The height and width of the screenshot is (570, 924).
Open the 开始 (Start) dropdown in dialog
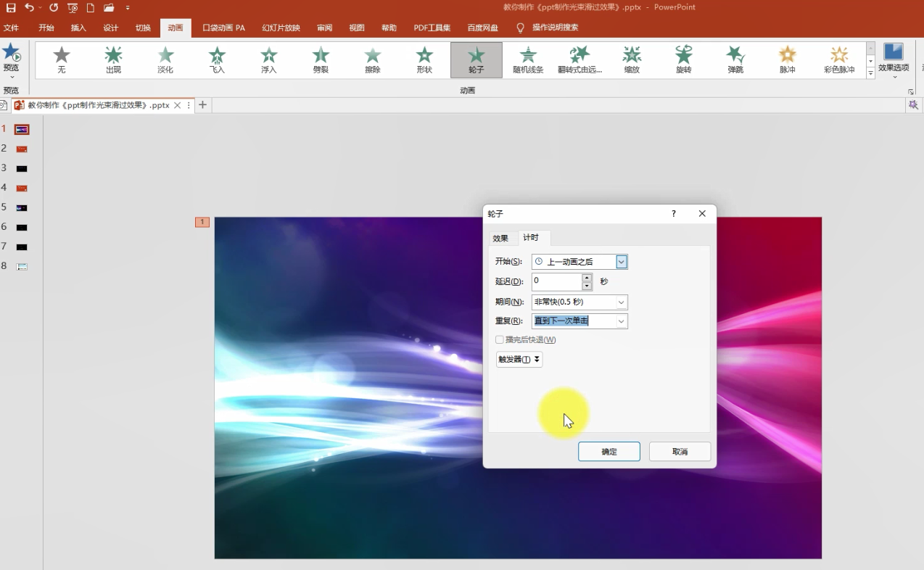click(622, 262)
